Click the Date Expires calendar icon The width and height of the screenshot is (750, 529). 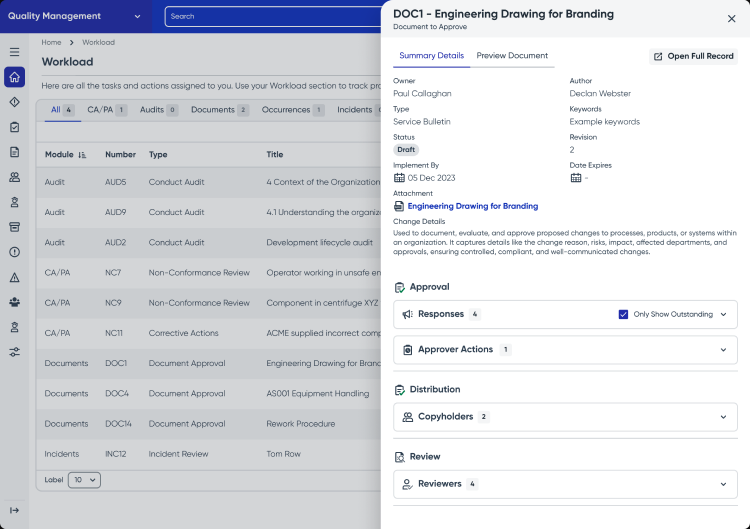click(x=576, y=178)
